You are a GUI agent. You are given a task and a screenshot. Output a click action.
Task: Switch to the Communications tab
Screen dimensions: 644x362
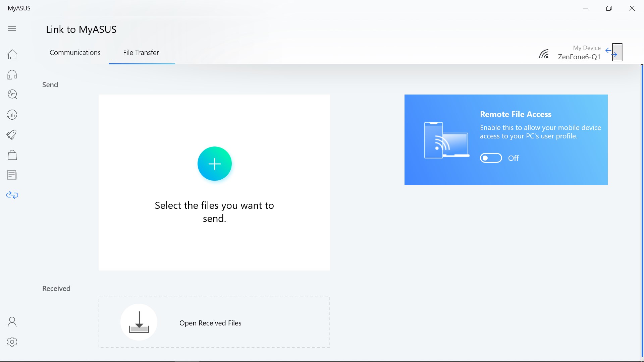click(75, 53)
